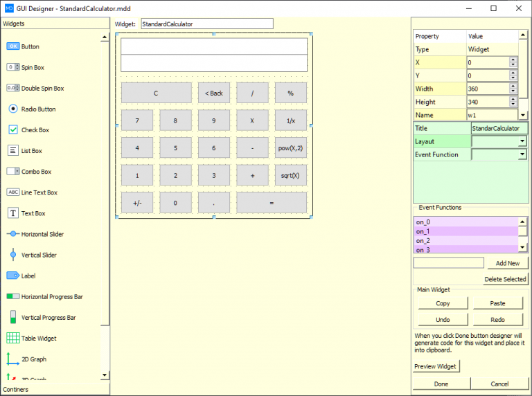This screenshot has width=532, height=396.
Task: Select the pow(X,2) button in canvas
Action: (x=291, y=148)
